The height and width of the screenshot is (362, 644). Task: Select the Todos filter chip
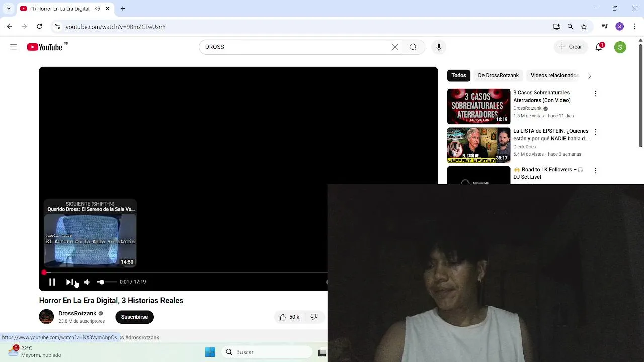pyautogui.click(x=459, y=75)
